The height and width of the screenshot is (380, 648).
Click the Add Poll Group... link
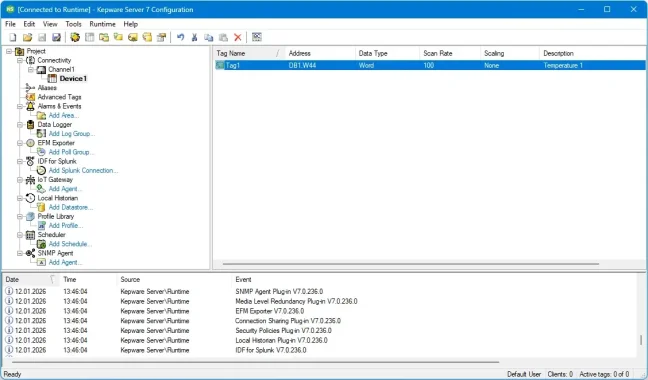(71, 152)
